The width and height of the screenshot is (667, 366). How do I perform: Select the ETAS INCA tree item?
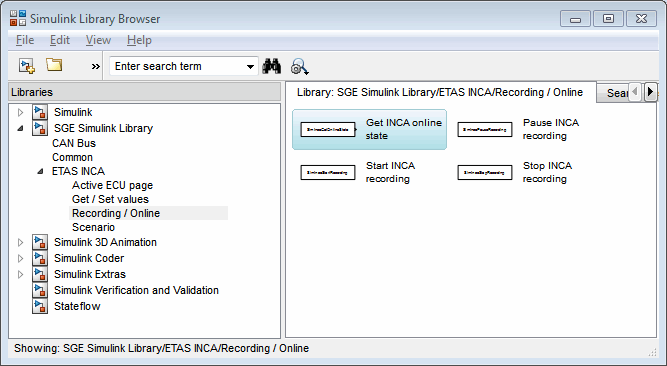point(78,171)
